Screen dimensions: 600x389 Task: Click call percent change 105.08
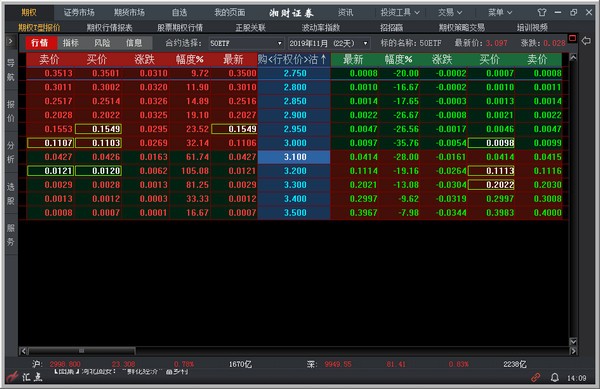coord(195,171)
